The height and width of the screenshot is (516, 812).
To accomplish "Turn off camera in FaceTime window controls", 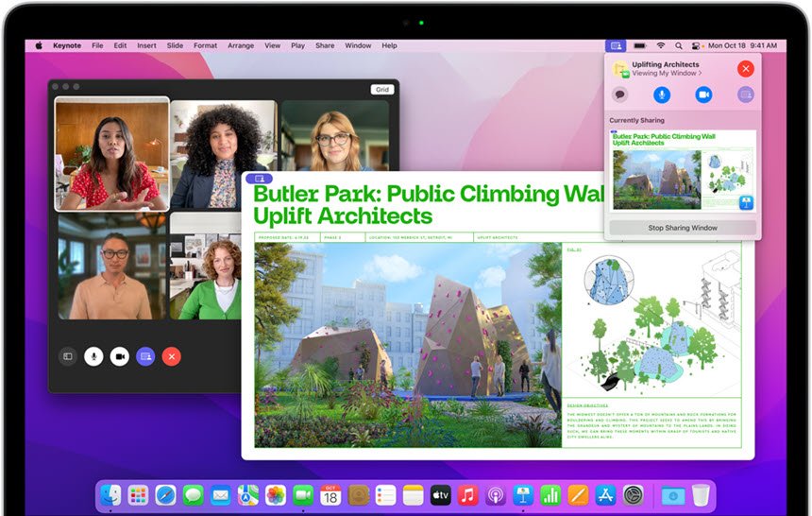I will (x=120, y=356).
